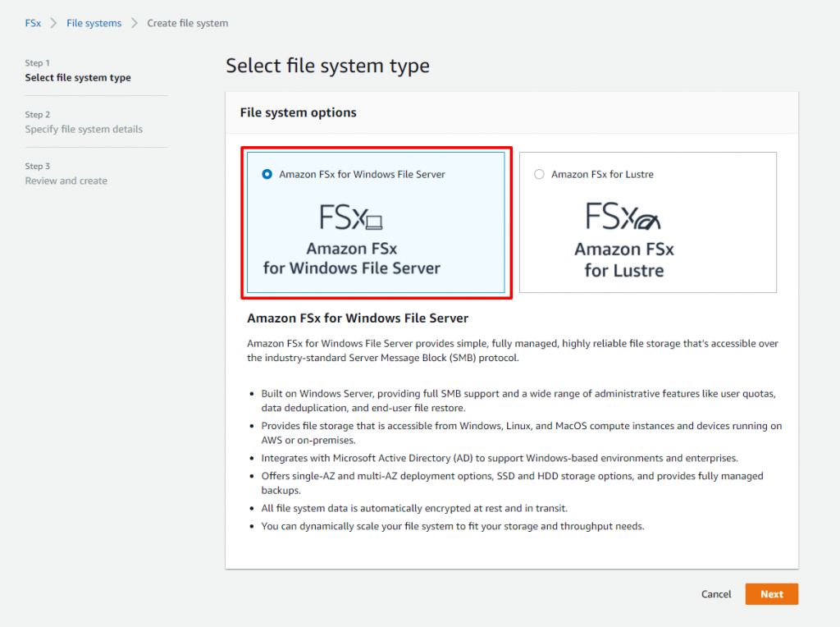
Task: Open the FSx breadcrumb link
Action: (x=33, y=23)
